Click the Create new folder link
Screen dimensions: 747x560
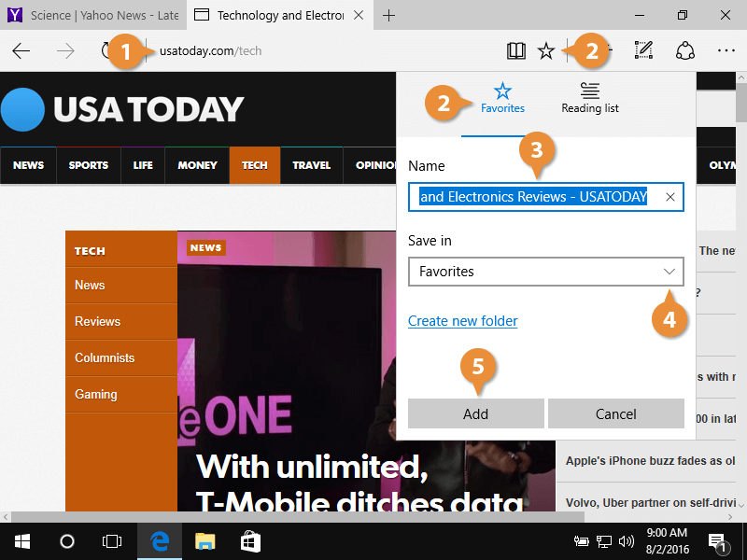click(462, 321)
